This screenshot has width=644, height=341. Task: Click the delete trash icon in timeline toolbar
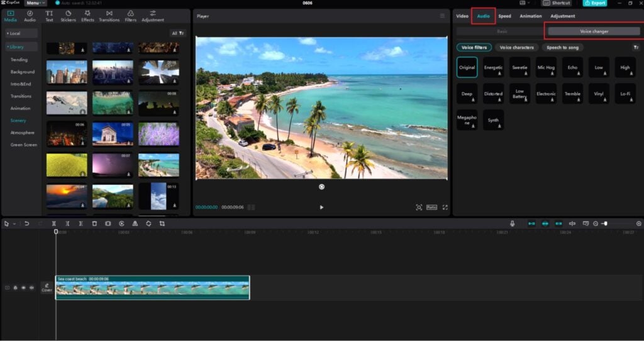(x=94, y=224)
